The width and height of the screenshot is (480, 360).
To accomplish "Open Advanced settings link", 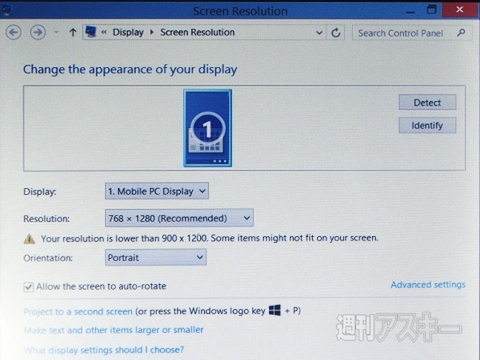I will (x=428, y=285).
